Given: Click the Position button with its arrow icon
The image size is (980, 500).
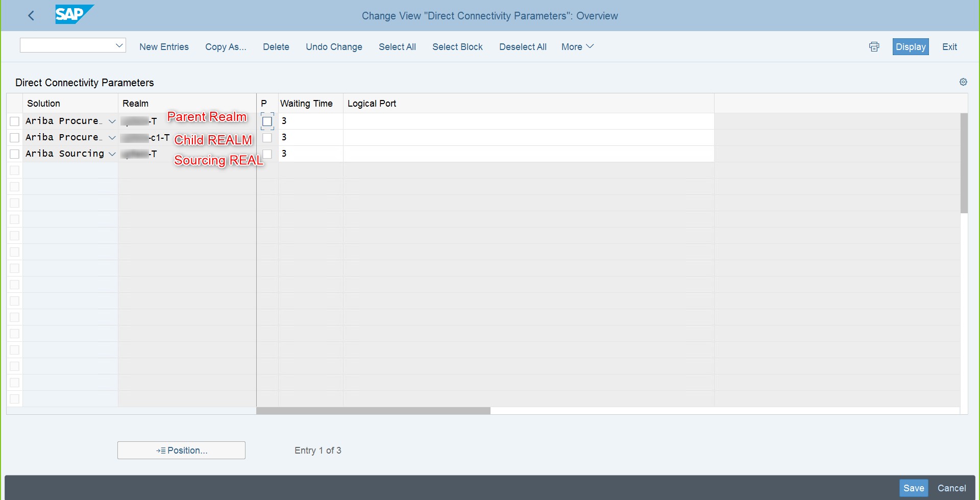Looking at the screenshot, I should (x=181, y=450).
